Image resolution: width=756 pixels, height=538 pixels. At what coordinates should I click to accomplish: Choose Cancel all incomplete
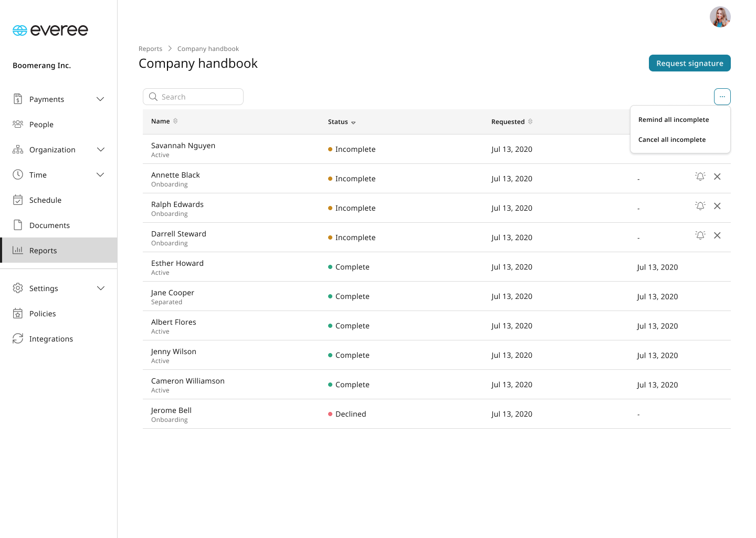pos(672,139)
